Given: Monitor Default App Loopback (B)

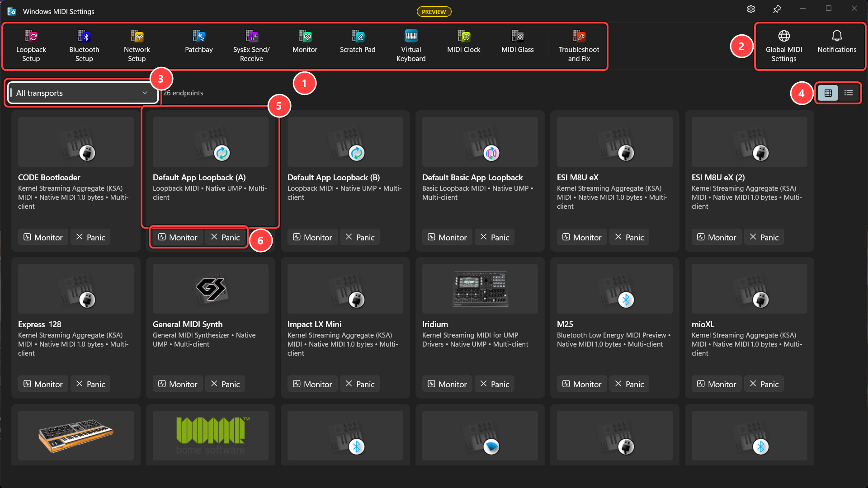Looking at the screenshot, I should click(x=312, y=237).
